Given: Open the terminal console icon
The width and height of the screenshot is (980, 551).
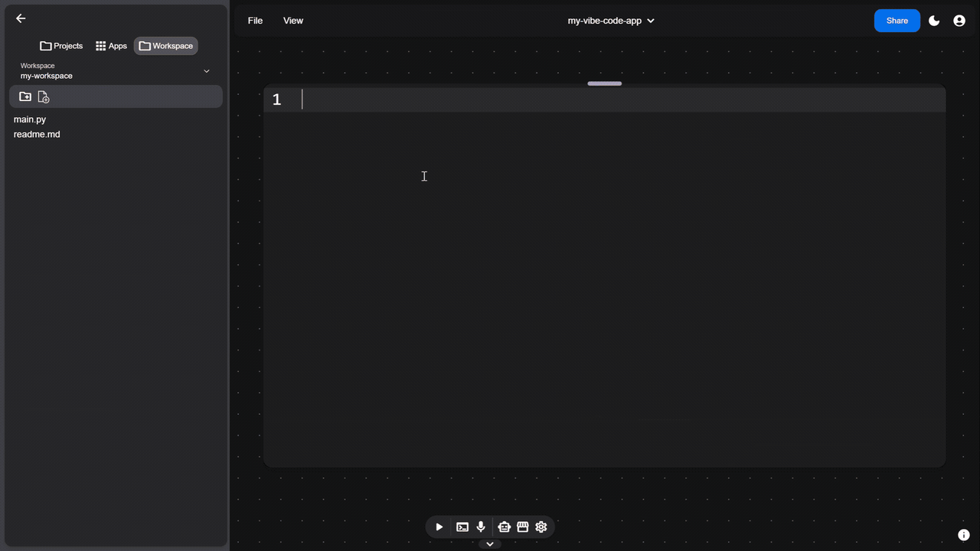Looking at the screenshot, I should (462, 527).
